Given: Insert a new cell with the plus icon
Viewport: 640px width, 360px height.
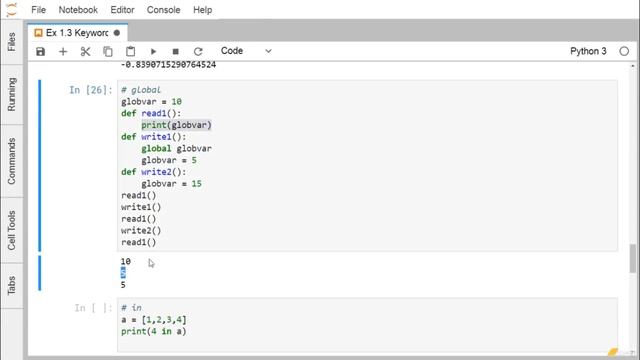Looking at the screenshot, I should click(x=63, y=51).
